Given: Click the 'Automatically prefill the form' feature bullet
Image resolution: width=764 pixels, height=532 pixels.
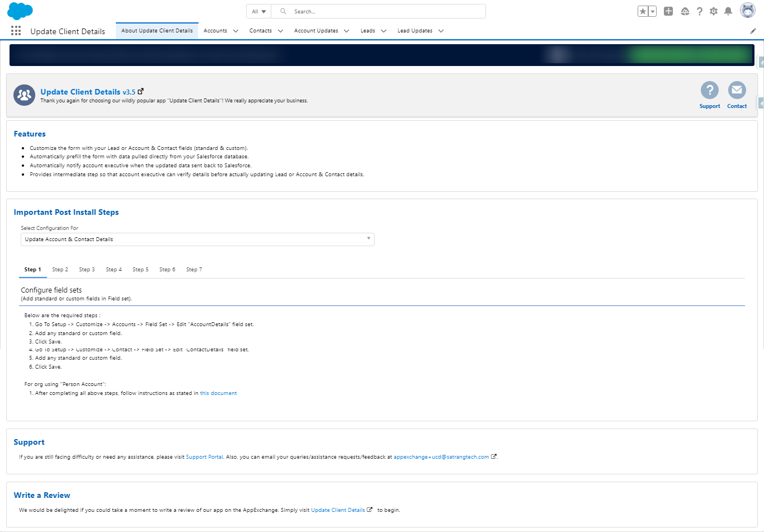Looking at the screenshot, I should 139,157.
